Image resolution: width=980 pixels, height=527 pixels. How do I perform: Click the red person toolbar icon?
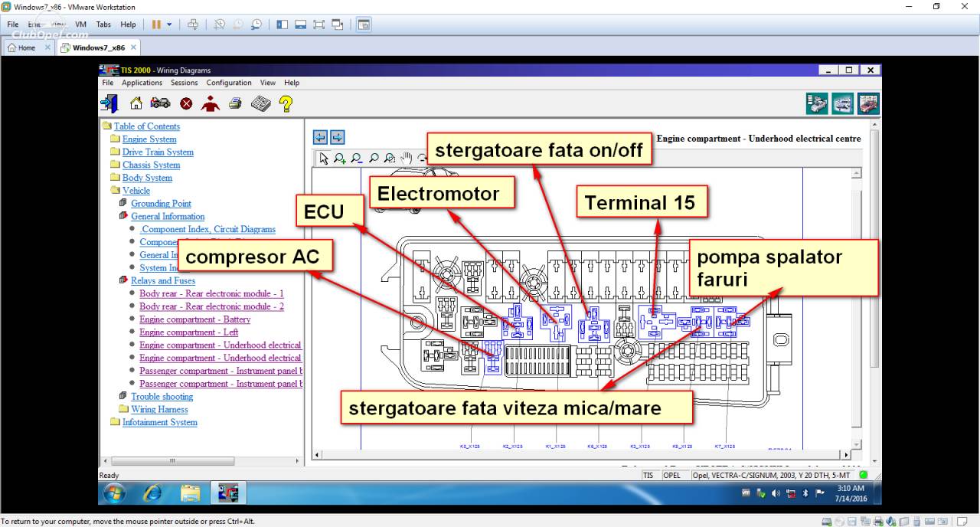point(210,103)
